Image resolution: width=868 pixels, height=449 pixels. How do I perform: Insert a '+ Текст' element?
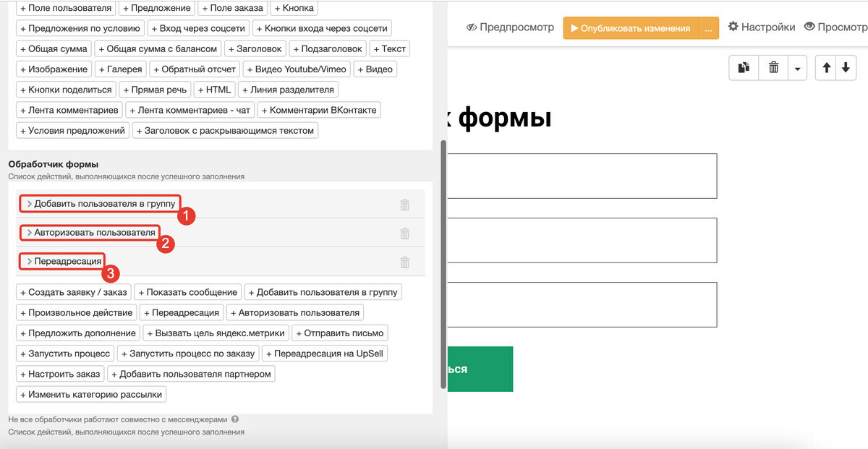click(x=390, y=48)
